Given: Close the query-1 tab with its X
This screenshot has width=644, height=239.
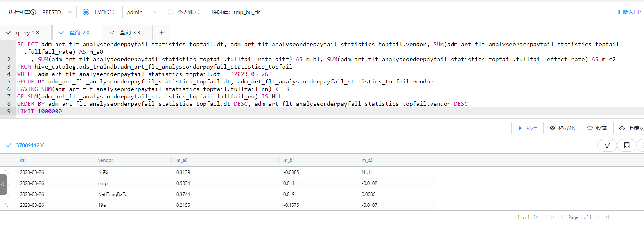Looking at the screenshot, I should point(38,33).
